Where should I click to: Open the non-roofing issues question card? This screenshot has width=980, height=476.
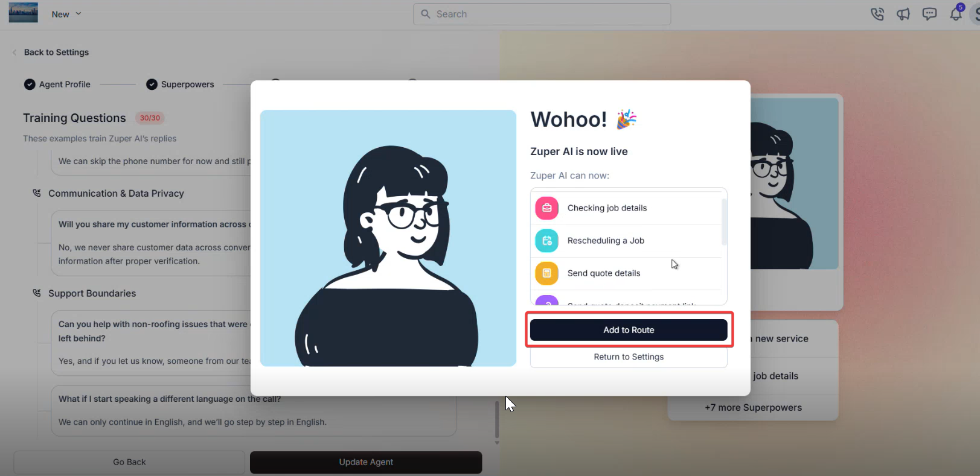tap(151, 343)
